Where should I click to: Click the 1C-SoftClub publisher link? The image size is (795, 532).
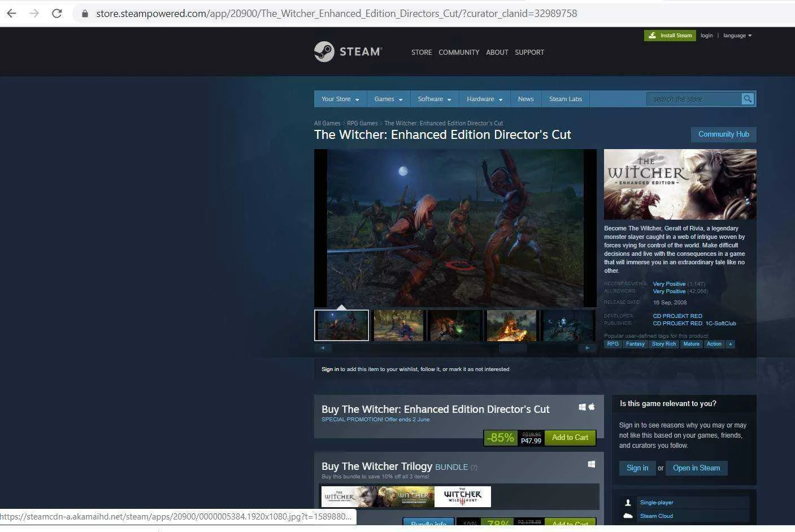720,324
